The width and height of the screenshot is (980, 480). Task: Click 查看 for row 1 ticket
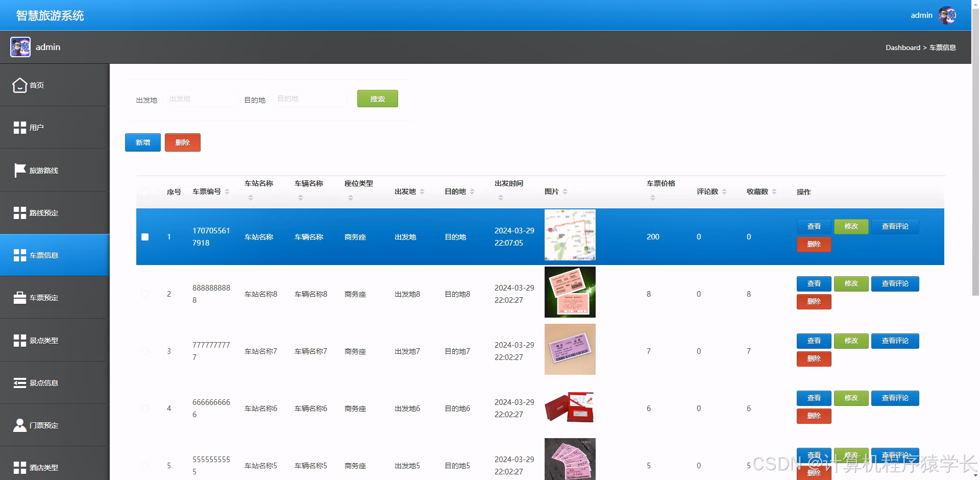point(814,226)
